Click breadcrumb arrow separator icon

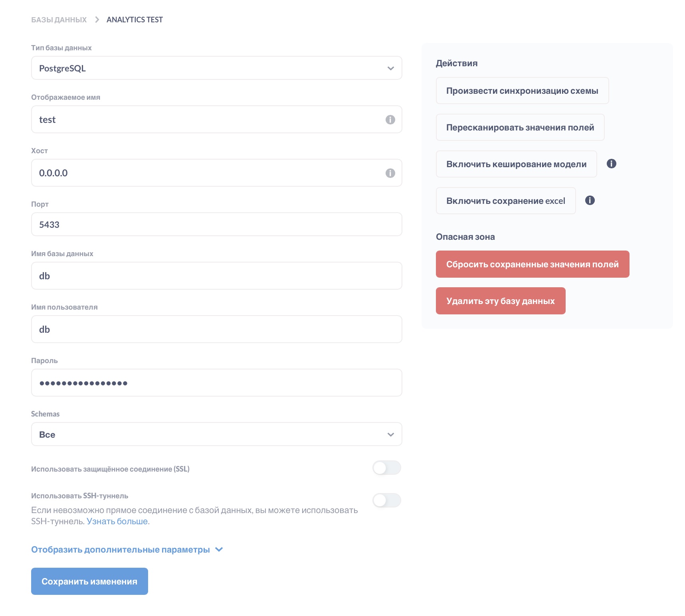97,20
